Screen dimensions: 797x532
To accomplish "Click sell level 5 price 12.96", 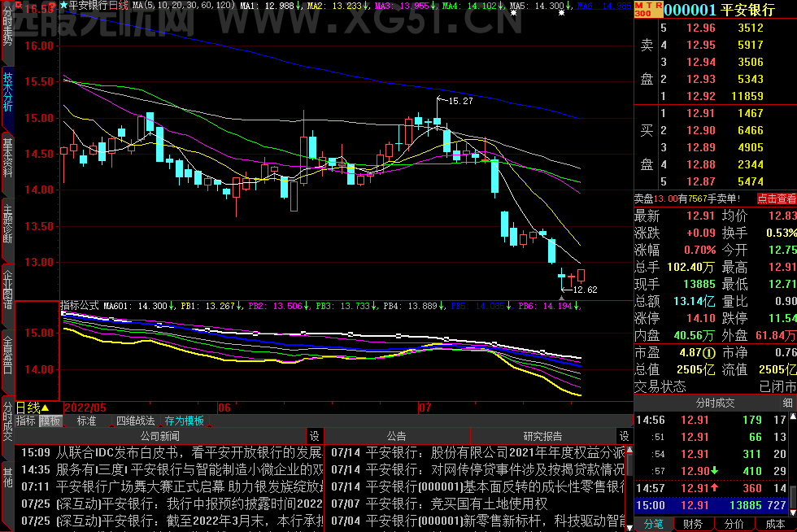I will pyautogui.click(x=700, y=28).
